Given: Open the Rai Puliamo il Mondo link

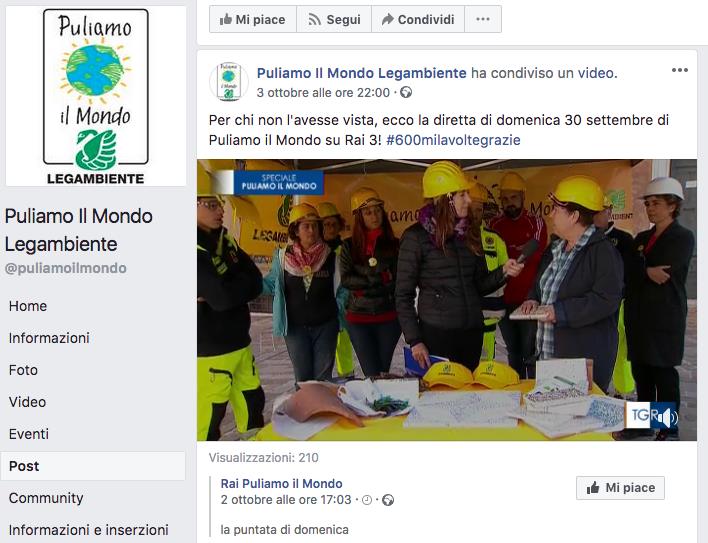Looking at the screenshot, I should [281, 483].
